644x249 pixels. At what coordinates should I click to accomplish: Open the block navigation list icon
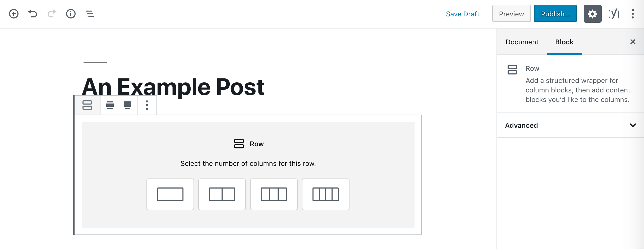point(90,14)
